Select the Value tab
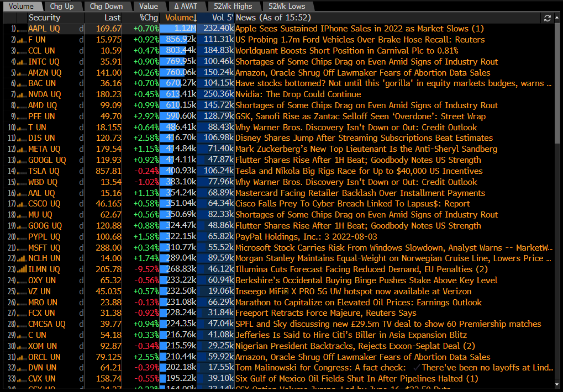Image resolution: width=563 pixels, height=392 pixels. 149,6
